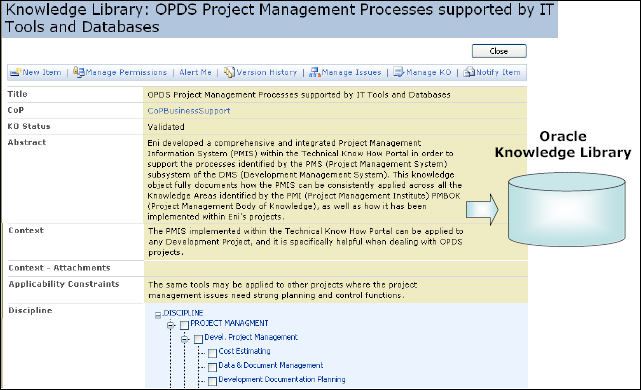
Task: Click the Applicability Constraints label
Action: (64, 284)
